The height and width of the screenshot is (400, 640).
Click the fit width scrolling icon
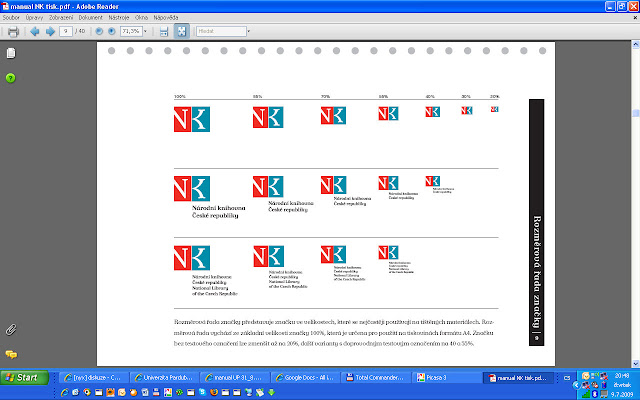pos(164,31)
